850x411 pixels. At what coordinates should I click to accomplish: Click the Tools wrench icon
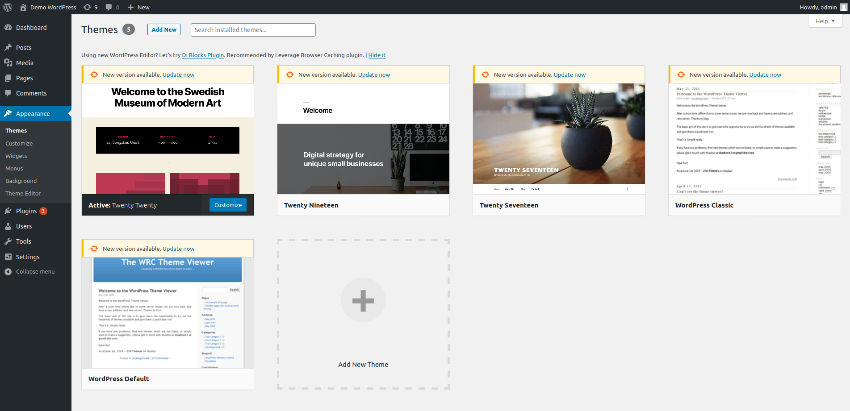[x=8, y=241]
